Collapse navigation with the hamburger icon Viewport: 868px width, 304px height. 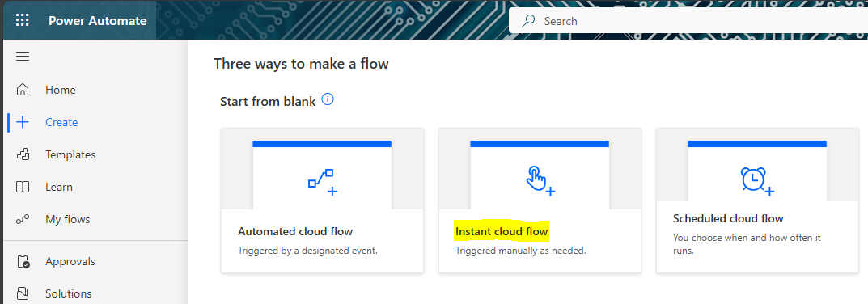(23, 57)
